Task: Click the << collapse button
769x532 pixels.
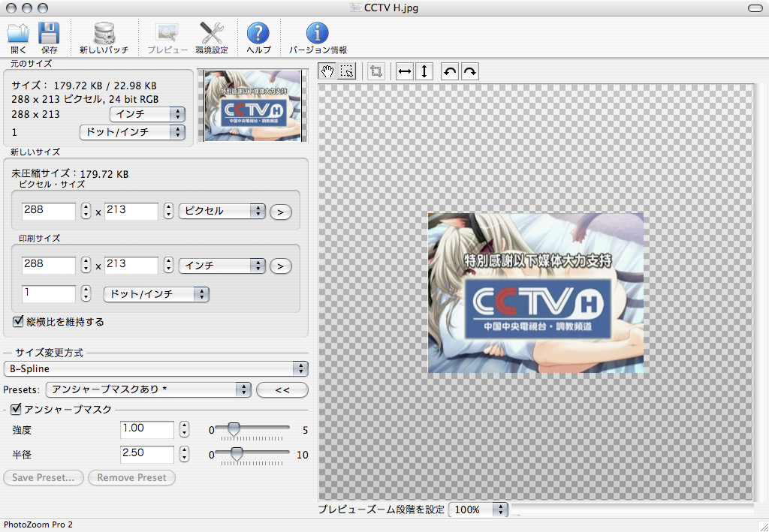Action: click(282, 390)
